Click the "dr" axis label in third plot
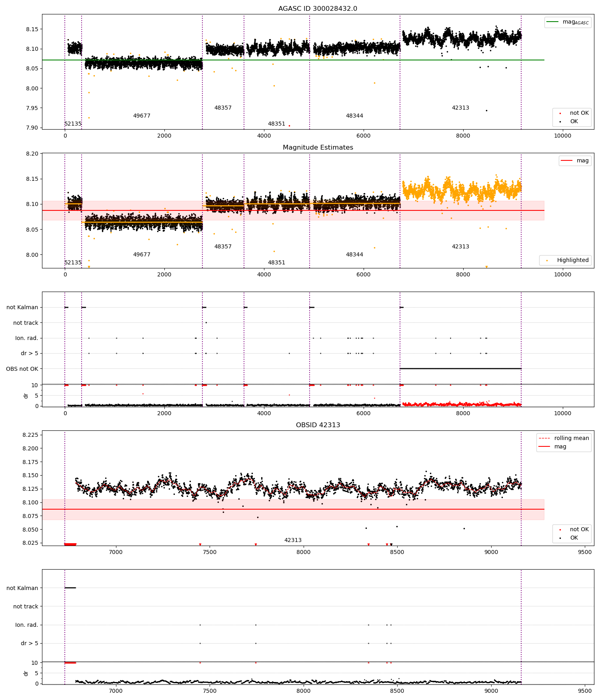 tap(26, 396)
